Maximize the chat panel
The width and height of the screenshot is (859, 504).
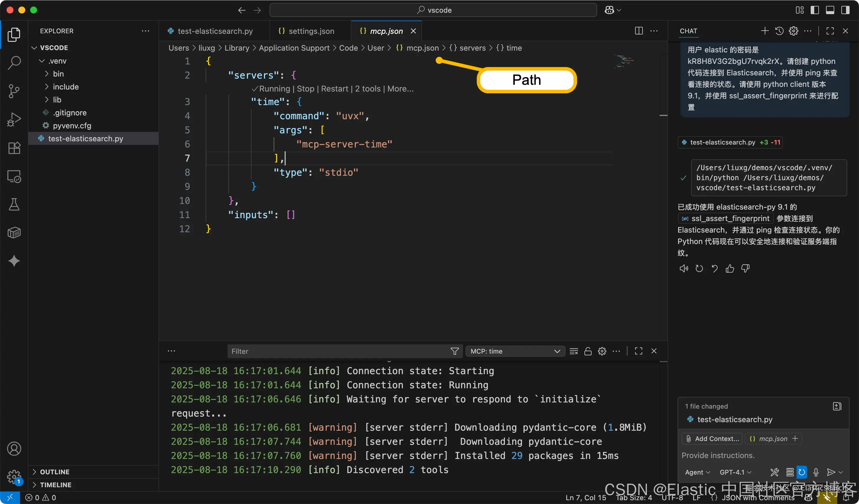830,31
